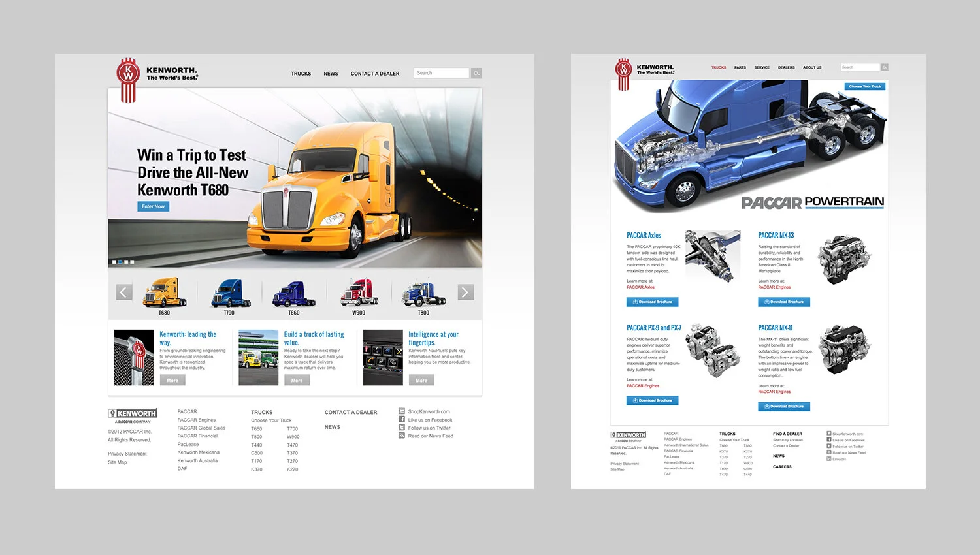Select the T660 truck thumbnail
This screenshot has width=980, height=555.
pyautogui.click(x=294, y=295)
